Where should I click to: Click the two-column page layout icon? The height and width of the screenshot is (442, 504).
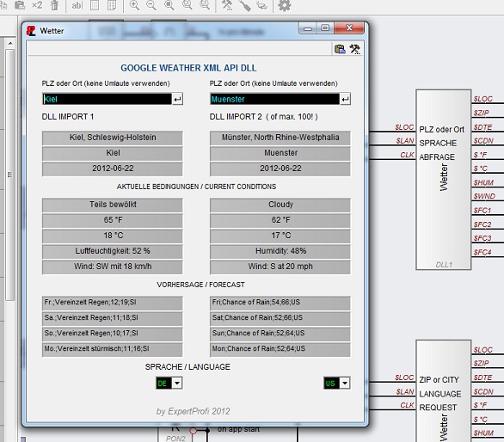click(x=112, y=5)
